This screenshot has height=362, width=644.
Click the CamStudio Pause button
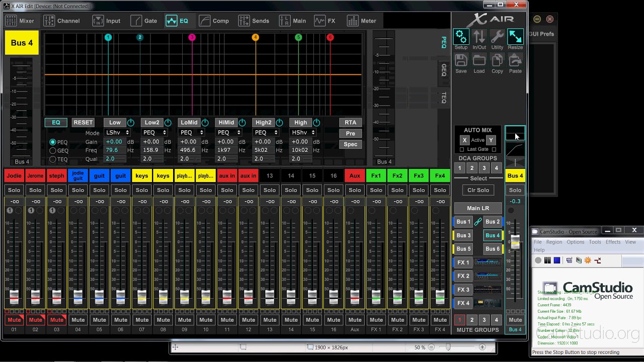click(547, 260)
